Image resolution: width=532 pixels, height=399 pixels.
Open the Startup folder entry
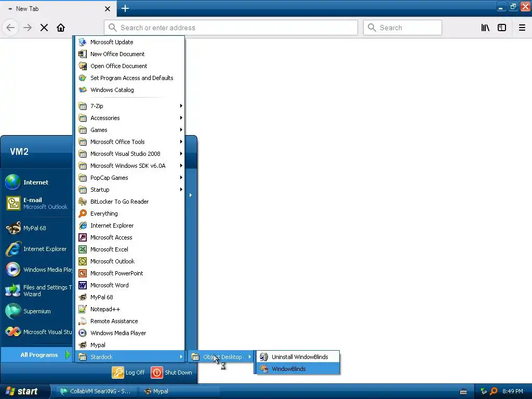[x=129, y=190]
